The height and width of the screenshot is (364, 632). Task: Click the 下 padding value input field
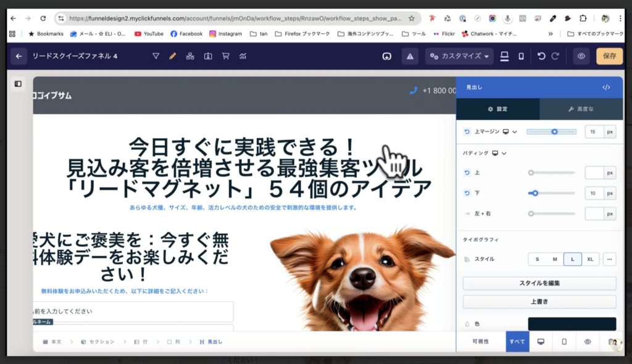[594, 193]
